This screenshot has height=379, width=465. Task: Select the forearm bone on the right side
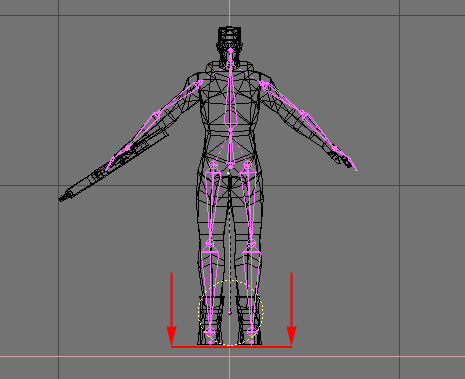point(319,130)
